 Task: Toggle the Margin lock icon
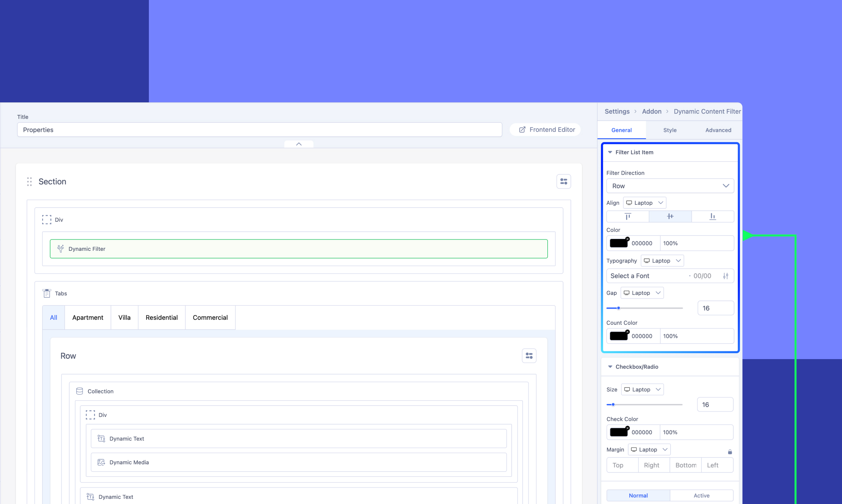(730, 452)
